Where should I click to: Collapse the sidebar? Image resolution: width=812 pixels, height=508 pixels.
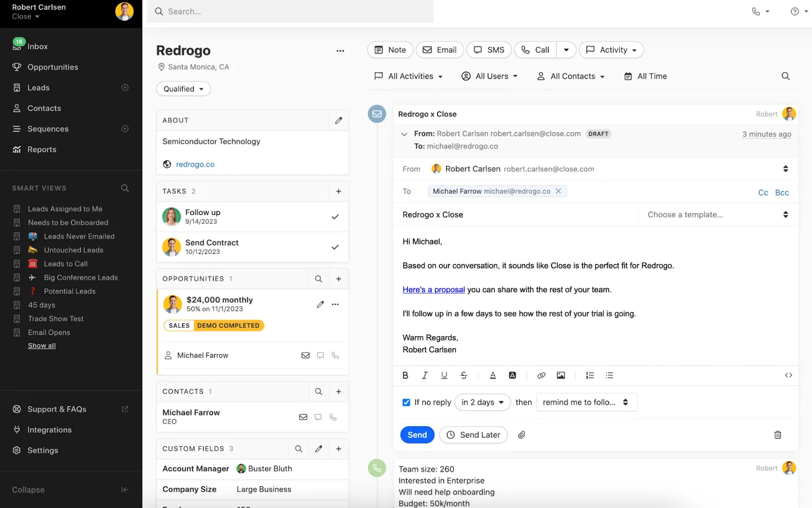pos(71,490)
